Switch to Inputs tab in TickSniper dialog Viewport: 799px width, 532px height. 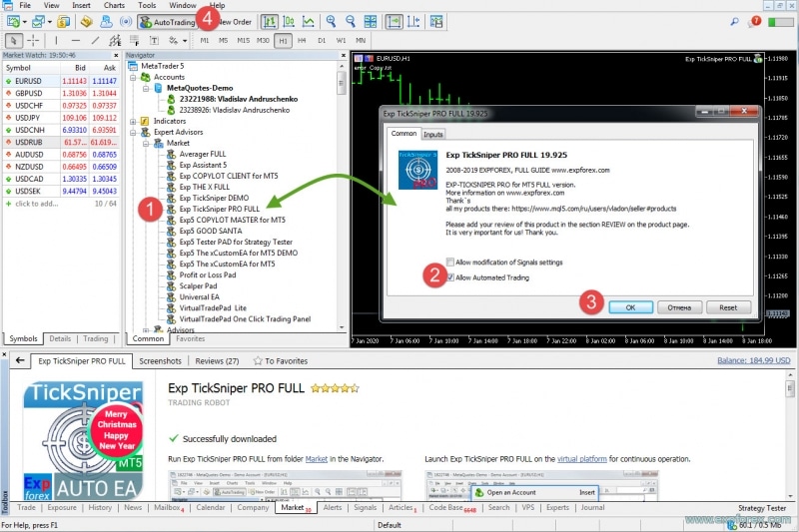[x=433, y=135]
